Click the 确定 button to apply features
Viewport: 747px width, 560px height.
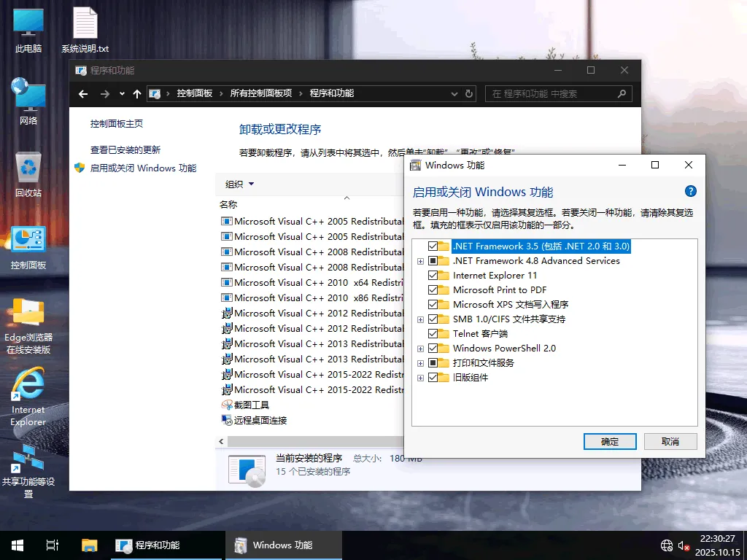click(610, 441)
